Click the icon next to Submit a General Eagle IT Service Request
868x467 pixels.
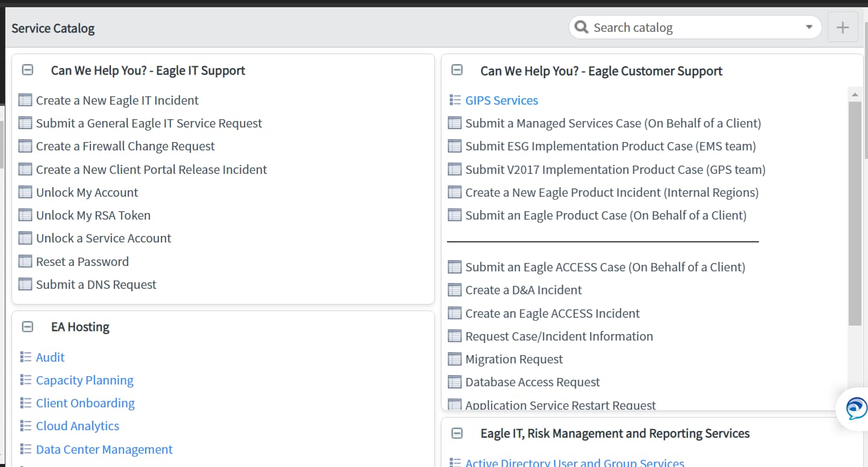point(25,123)
